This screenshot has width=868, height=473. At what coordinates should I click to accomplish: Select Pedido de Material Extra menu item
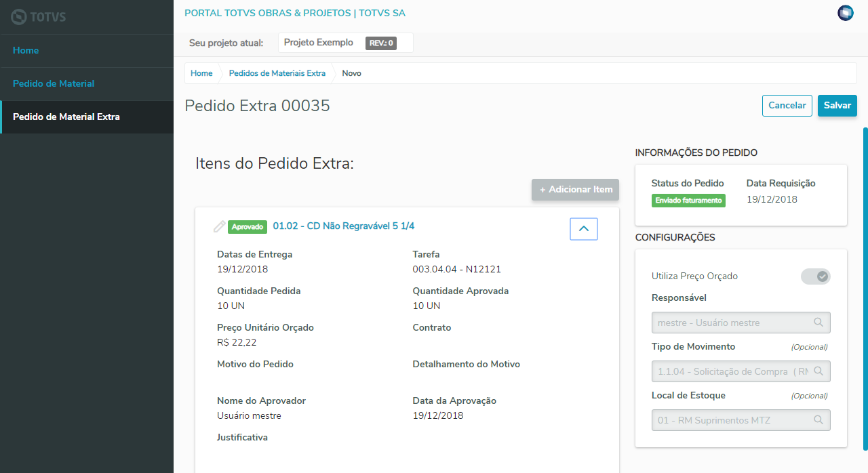coord(87,117)
